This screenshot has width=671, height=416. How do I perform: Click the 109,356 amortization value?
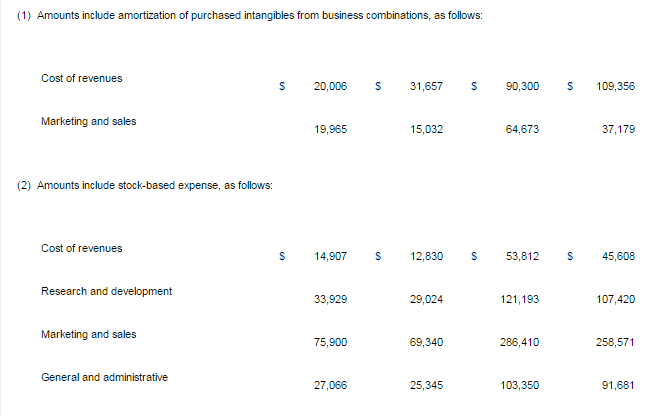615,86
